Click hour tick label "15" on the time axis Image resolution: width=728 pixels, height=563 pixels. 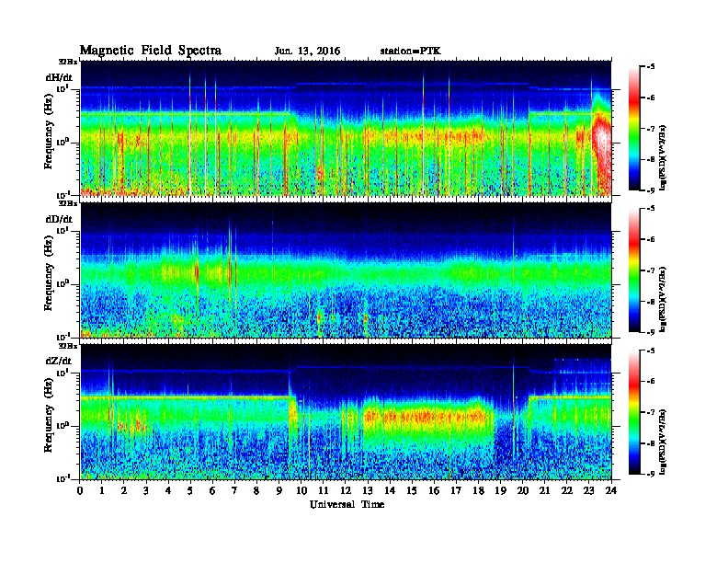(x=412, y=490)
